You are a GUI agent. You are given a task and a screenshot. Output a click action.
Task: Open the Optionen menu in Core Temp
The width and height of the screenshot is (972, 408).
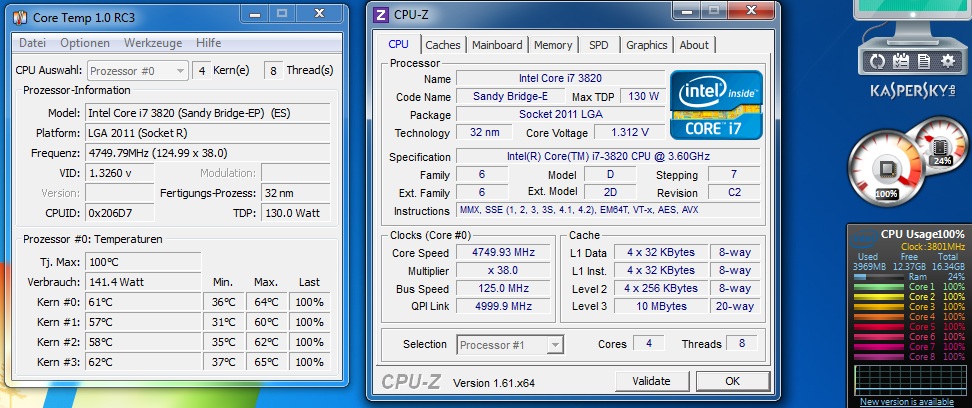click(x=85, y=43)
